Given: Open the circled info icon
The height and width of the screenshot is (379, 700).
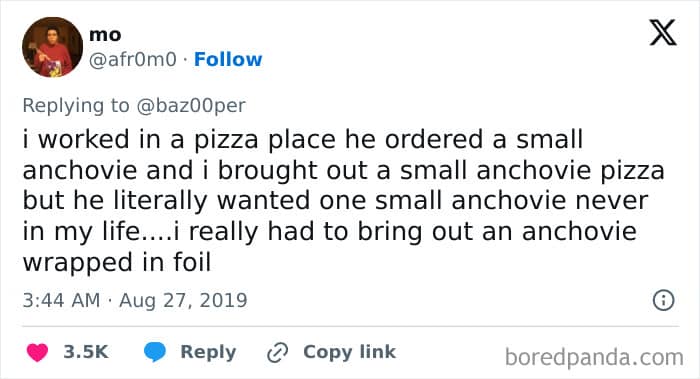Looking at the screenshot, I should pyautogui.click(x=663, y=300).
